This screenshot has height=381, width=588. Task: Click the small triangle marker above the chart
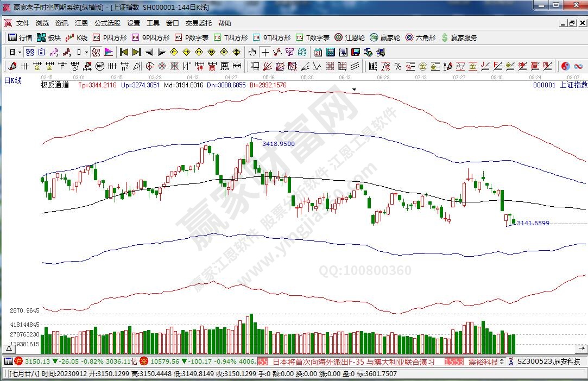point(355,88)
